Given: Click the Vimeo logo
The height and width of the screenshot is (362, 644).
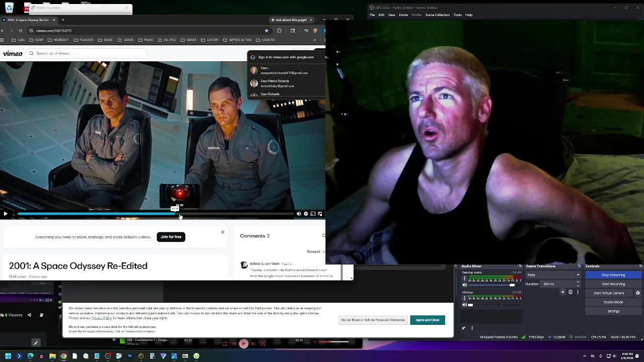Looking at the screenshot, I should (13, 53).
